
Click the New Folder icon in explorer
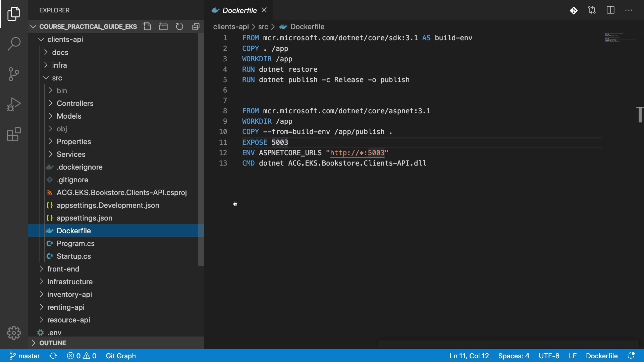[163, 26]
